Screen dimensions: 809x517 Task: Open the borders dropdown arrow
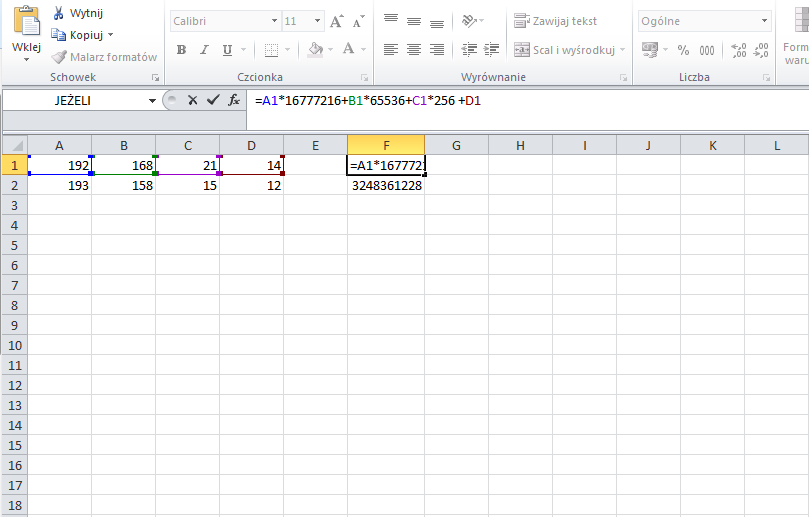click(x=287, y=50)
